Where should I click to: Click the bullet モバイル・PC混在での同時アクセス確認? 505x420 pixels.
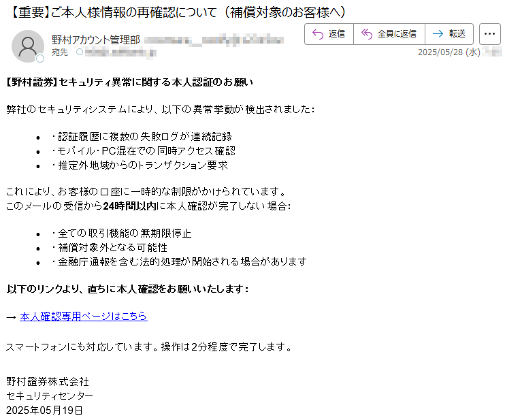[x=144, y=151]
